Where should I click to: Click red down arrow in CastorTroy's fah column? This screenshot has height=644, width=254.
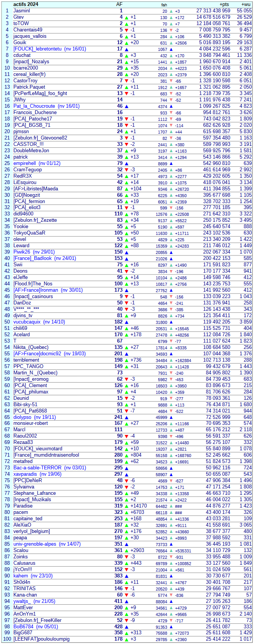[171, 81]
